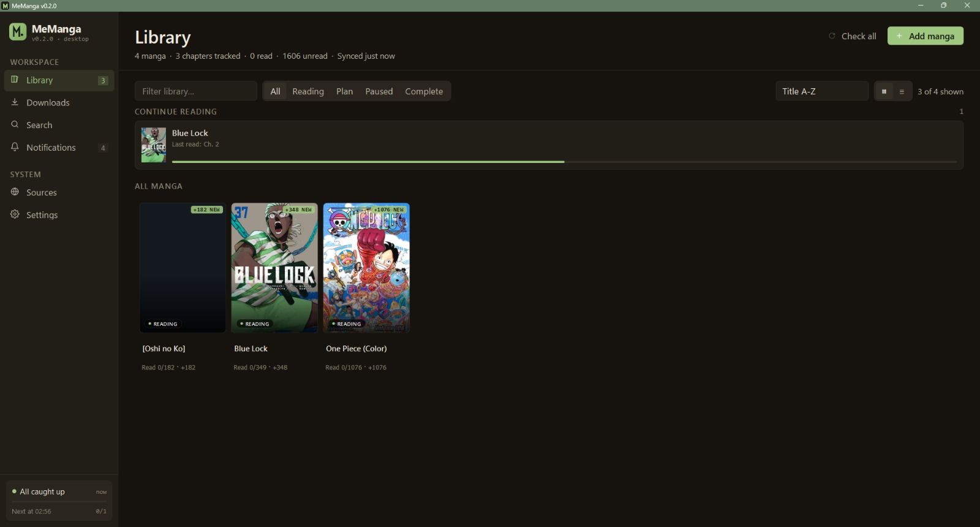The width and height of the screenshot is (980, 527).
Task: Open the Title A-Z sort dropdown
Action: (x=822, y=91)
